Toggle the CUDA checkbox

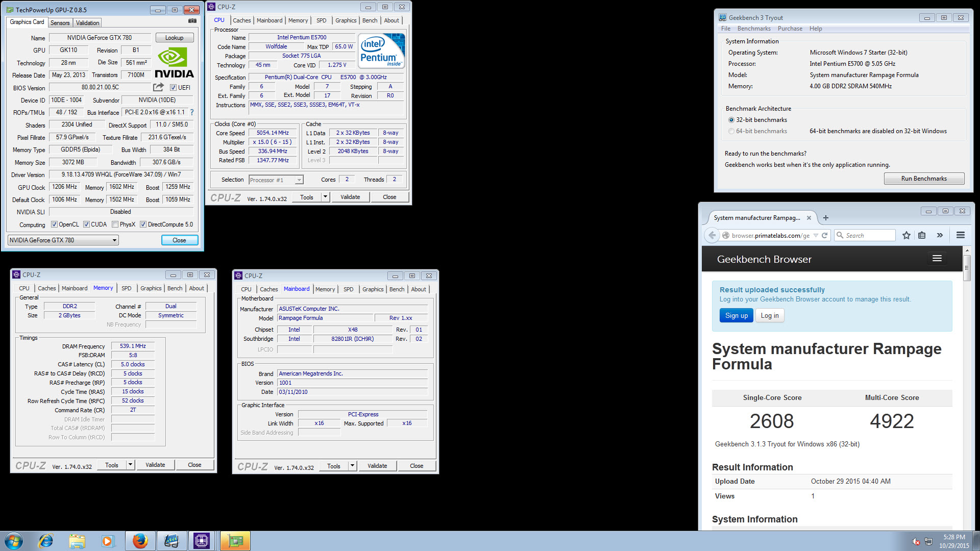[86, 224]
